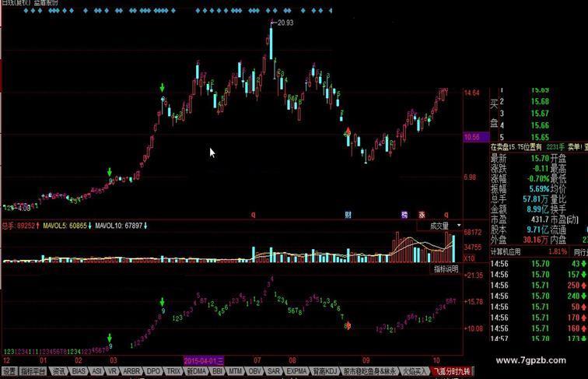
Task: Open the 设置 settings button
Action: click(x=9, y=371)
